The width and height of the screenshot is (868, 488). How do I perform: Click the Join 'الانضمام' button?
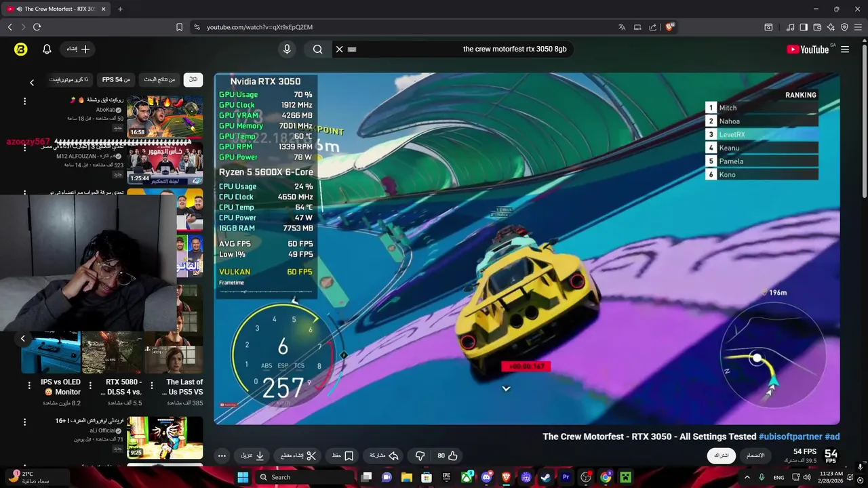pos(755,455)
